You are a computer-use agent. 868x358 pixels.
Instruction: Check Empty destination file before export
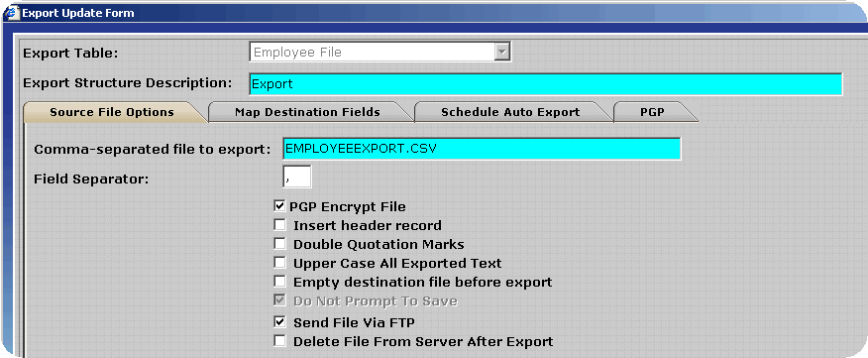280,282
